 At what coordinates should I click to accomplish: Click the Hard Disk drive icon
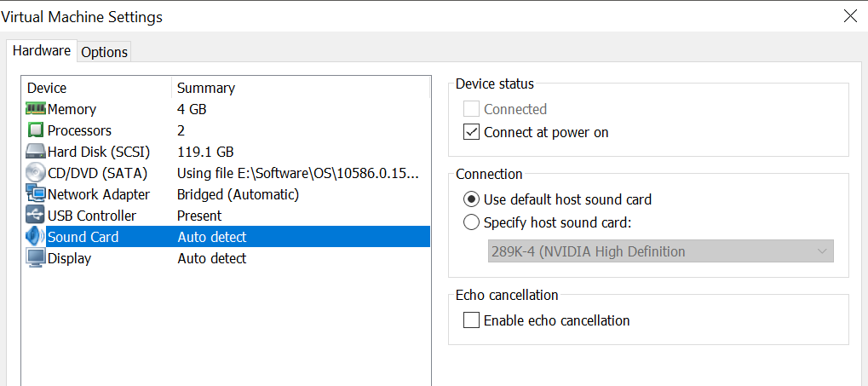(x=35, y=152)
